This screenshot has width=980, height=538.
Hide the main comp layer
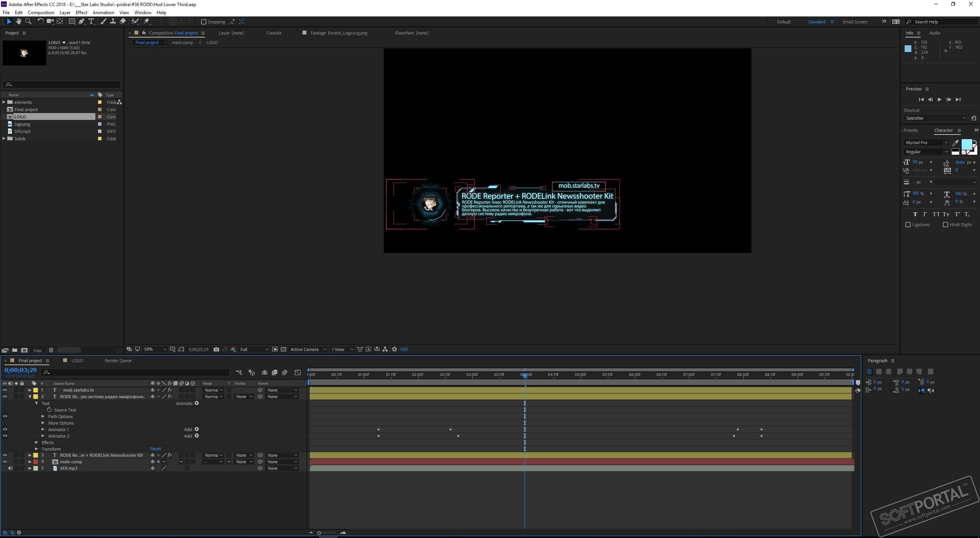5,462
